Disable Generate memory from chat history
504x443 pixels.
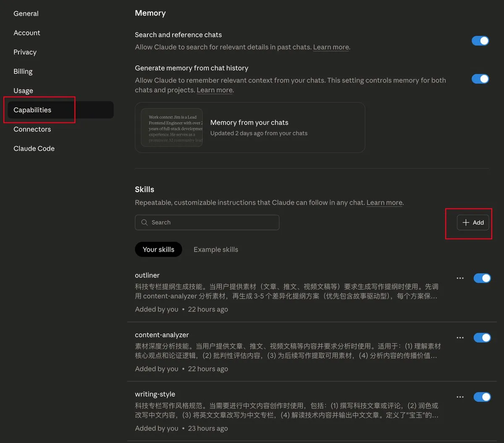[x=480, y=79]
